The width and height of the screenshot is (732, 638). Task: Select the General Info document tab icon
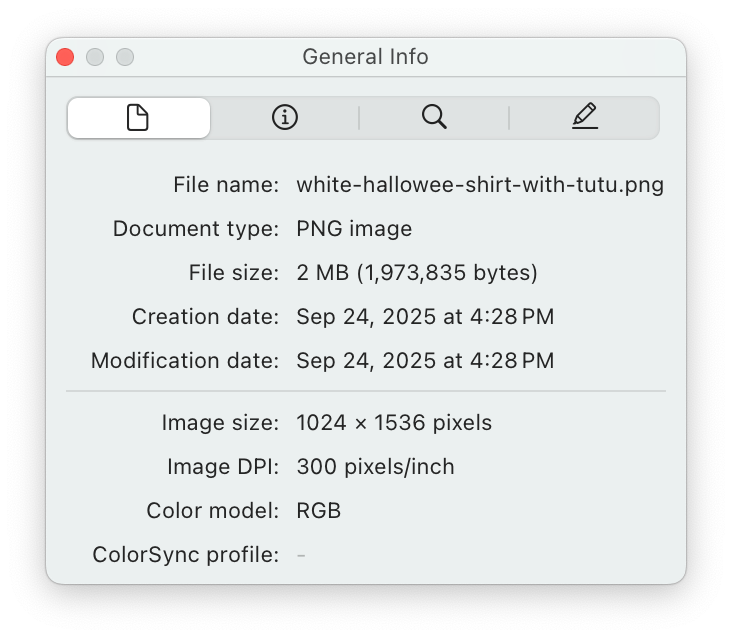138,118
